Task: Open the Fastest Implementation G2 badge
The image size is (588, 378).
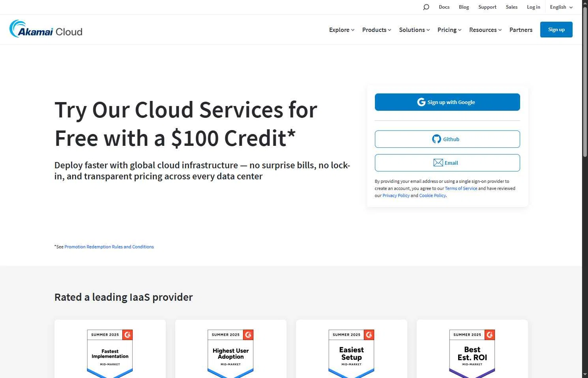Action: tap(110, 353)
